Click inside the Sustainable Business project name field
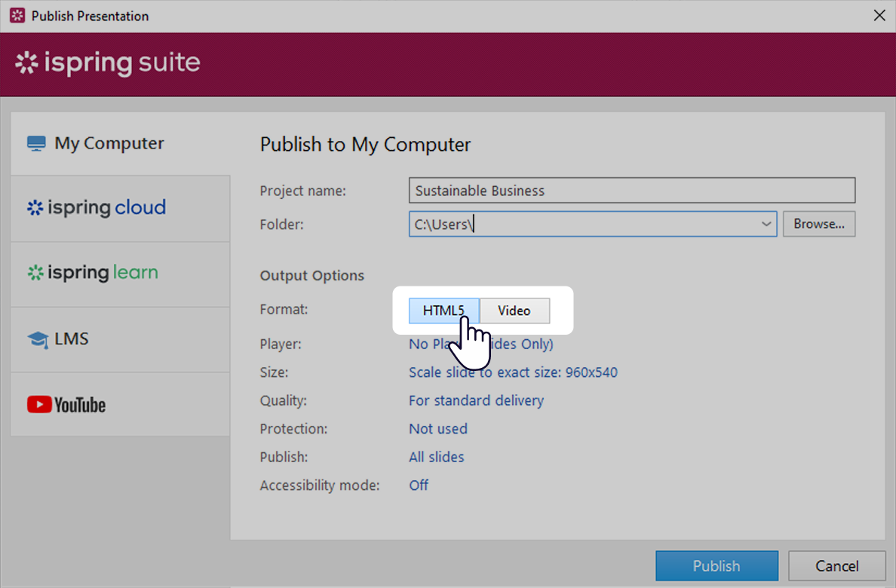Screen dimensions: 896x588 tap(631, 190)
